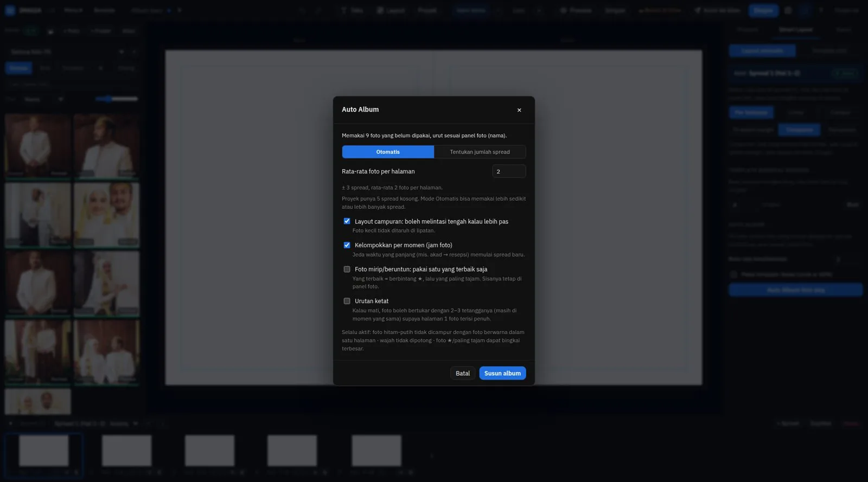
Task: Click the Rata-rata foto per halaman field
Action: (509, 171)
